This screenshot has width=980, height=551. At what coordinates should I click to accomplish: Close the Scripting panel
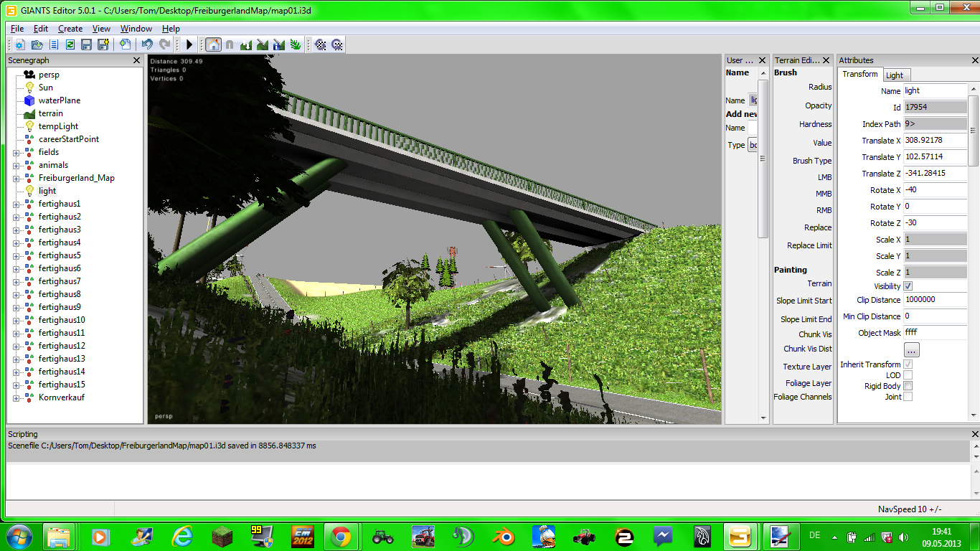[x=974, y=434]
